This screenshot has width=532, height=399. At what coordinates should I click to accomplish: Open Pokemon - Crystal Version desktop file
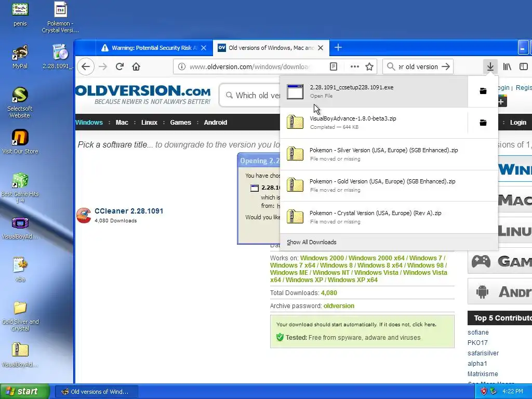[60, 18]
